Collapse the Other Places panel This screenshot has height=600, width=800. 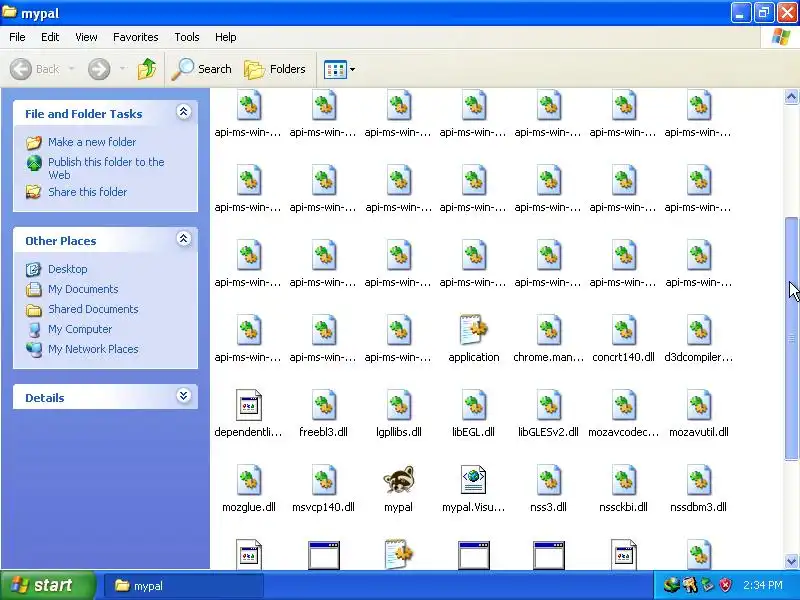pyautogui.click(x=184, y=239)
